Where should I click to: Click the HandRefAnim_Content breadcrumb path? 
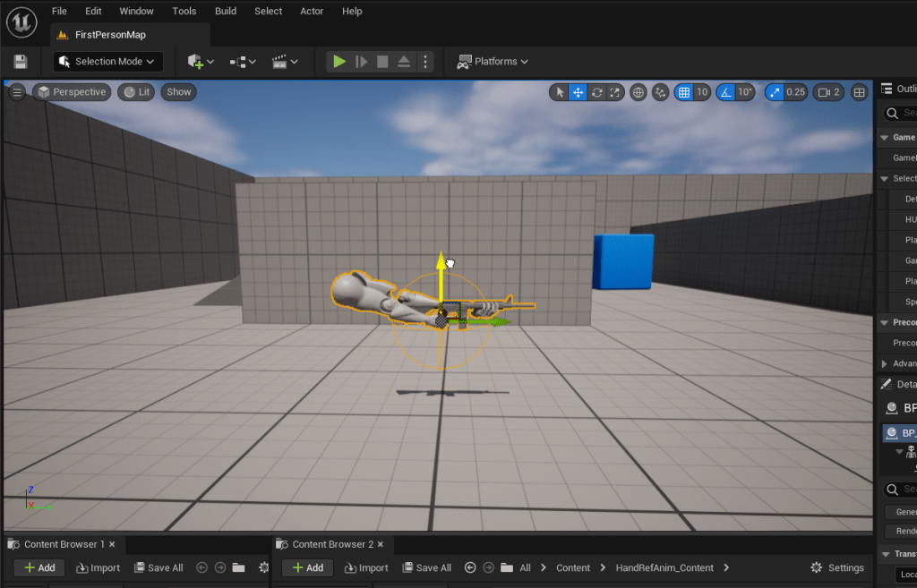click(x=666, y=567)
